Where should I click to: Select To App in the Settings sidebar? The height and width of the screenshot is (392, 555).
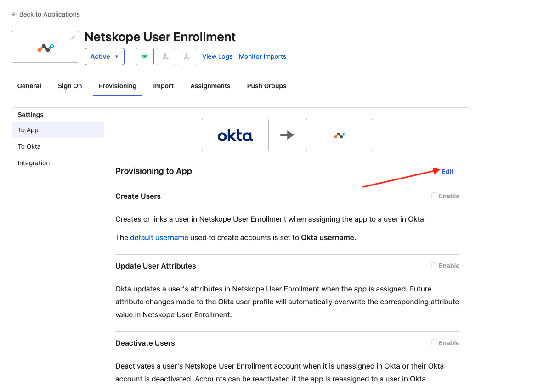click(x=58, y=130)
